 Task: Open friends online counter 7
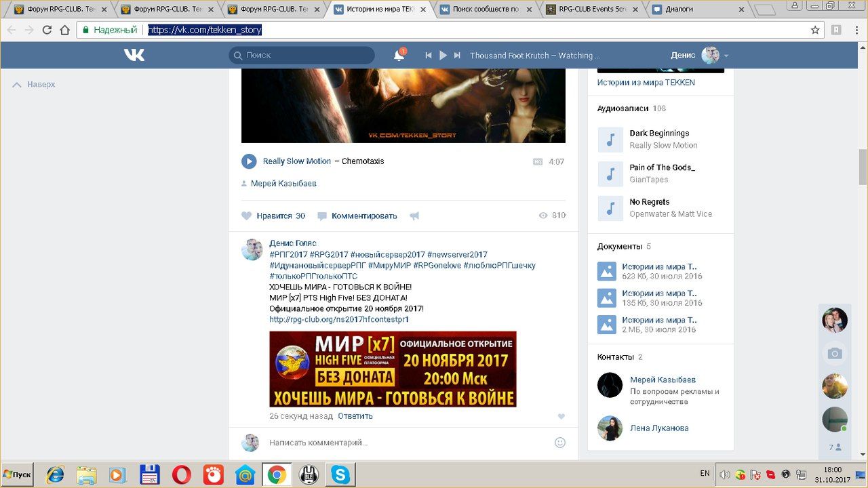pos(835,447)
